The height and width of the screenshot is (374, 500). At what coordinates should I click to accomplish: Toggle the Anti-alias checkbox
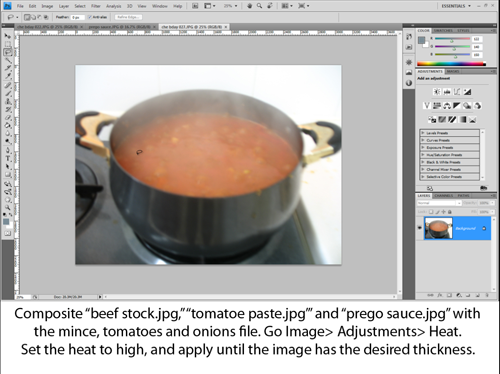pyautogui.click(x=90, y=17)
